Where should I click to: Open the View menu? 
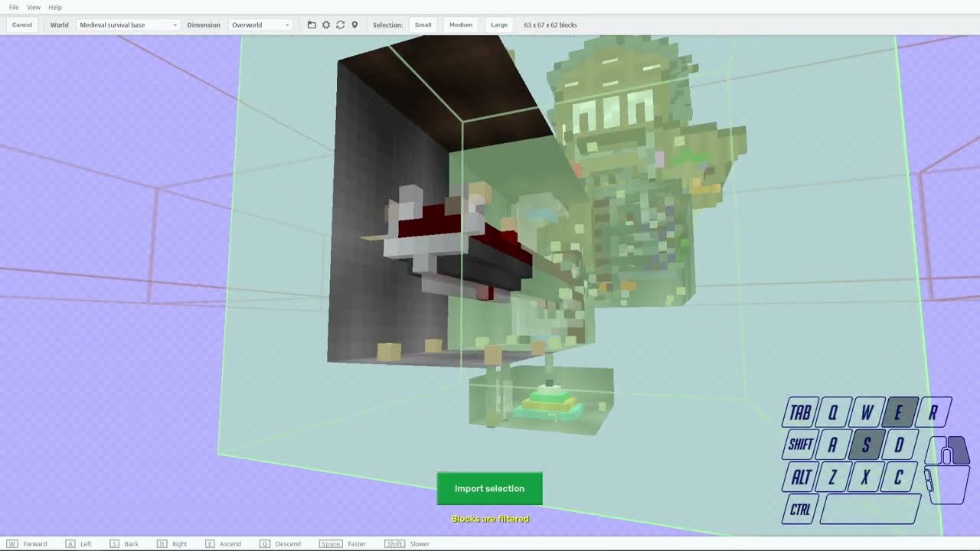[x=34, y=7]
